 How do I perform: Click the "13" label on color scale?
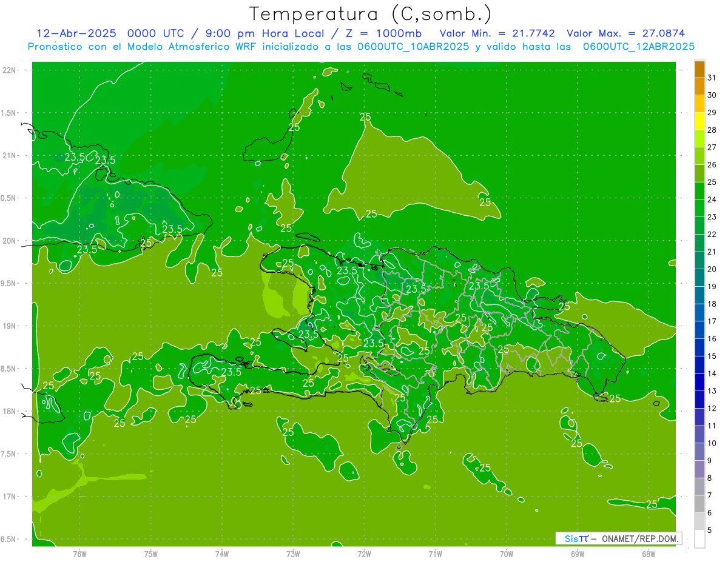click(x=712, y=391)
